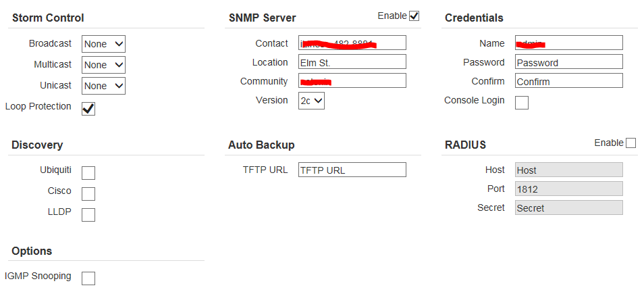Click the Credentials Password field
Screen dimensions: 644x294
(568, 62)
